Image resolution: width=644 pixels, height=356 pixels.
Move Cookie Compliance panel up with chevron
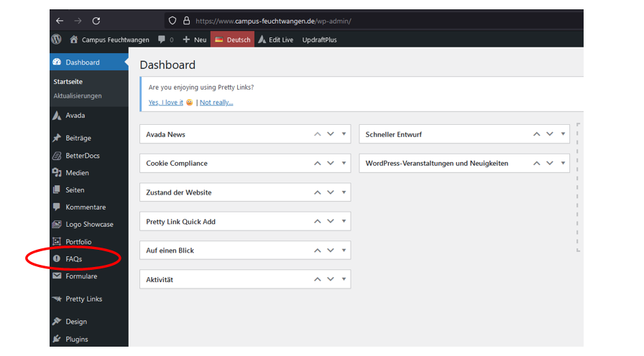tap(318, 163)
